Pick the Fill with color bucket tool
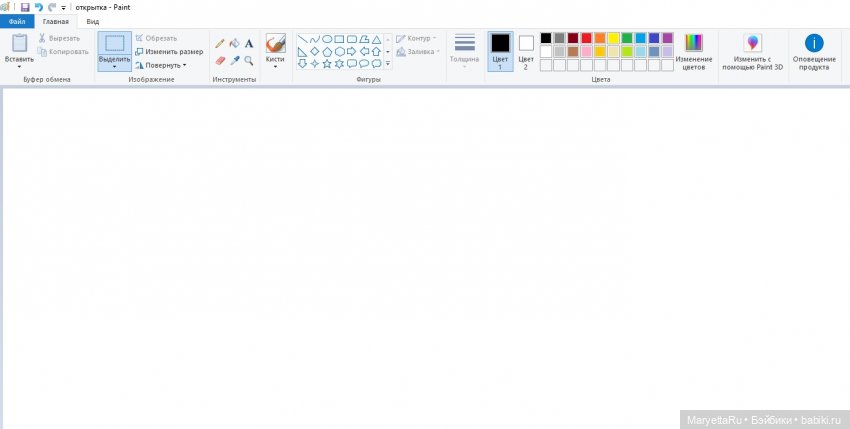Screen dimensions: 850x429 pyautogui.click(x=234, y=44)
